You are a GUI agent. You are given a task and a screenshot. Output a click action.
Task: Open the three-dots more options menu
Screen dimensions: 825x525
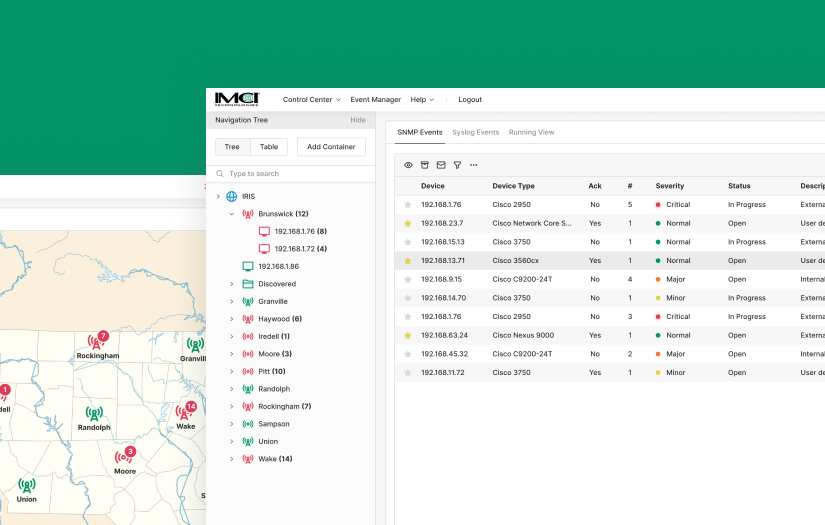[x=474, y=165]
